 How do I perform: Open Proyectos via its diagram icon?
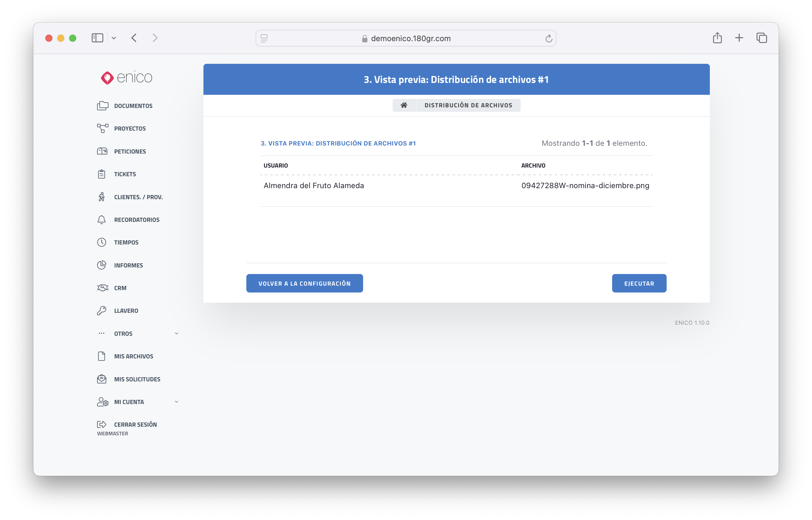(x=102, y=128)
